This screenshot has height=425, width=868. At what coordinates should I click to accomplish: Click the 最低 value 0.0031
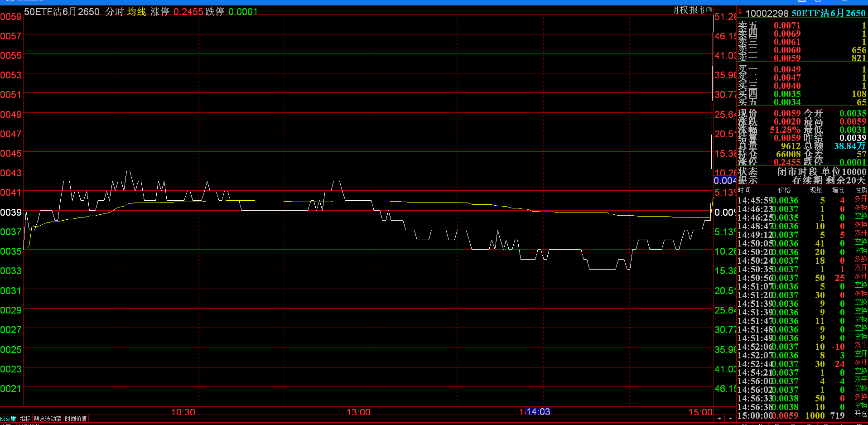click(x=853, y=130)
